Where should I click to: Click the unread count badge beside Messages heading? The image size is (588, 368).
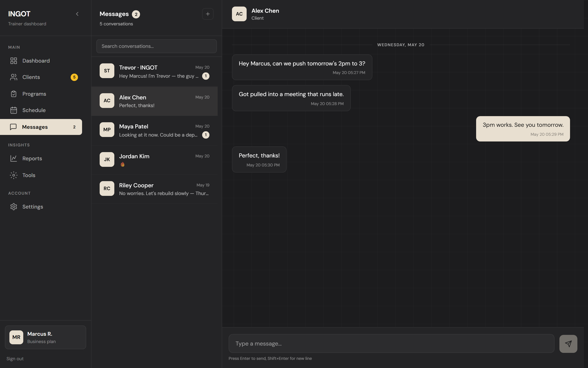tap(136, 14)
